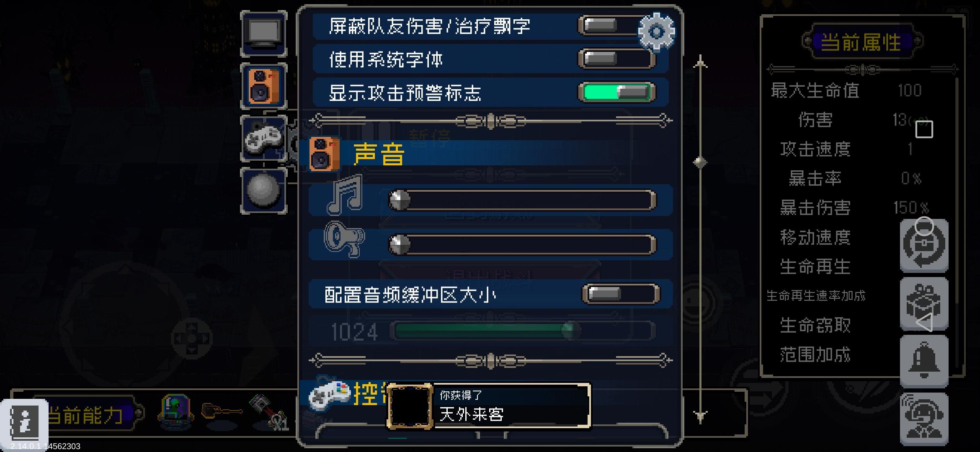Select the speaker sound settings sidebar icon
Image resolution: width=980 pixels, height=452 pixels.
point(264,87)
